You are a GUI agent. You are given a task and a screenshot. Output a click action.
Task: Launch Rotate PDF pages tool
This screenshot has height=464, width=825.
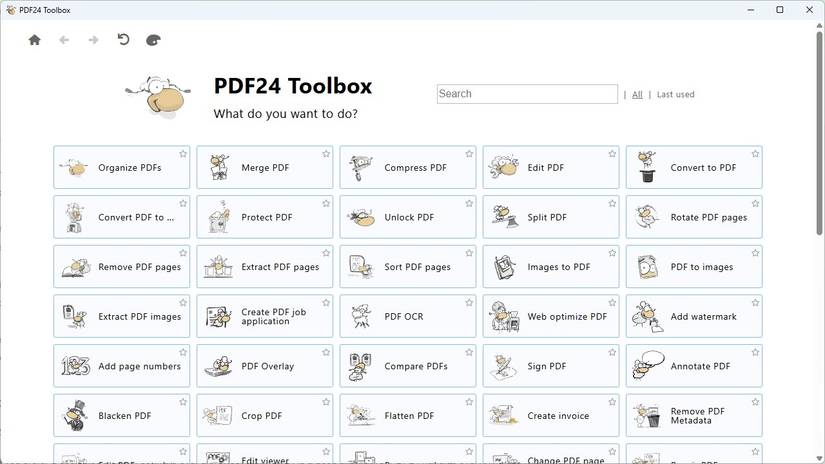(x=694, y=217)
